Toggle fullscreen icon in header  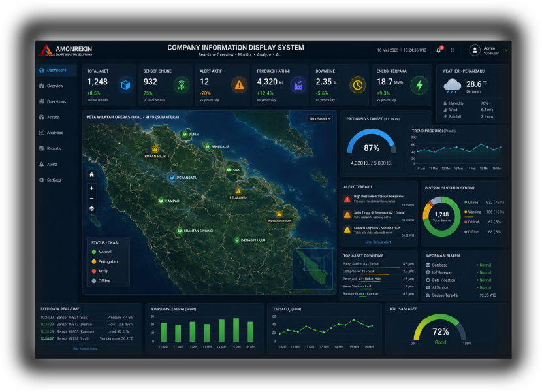(x=453, y=50)
